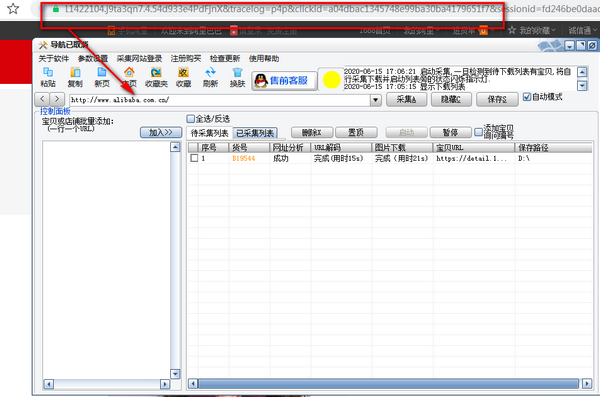Click the table scroll left arrow
The height and width of the screenshot is (397, 600).
[x=193, y=384]
